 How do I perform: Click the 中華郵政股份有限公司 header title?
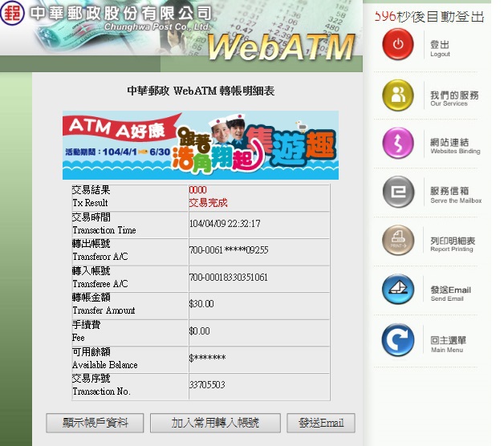[121, 13]
